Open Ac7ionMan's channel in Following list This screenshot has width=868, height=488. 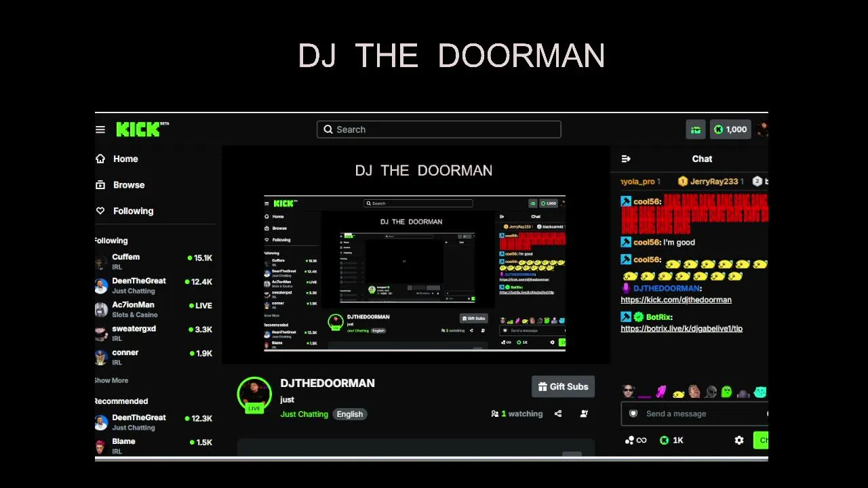pyautogui.click(x=153, y=309)
